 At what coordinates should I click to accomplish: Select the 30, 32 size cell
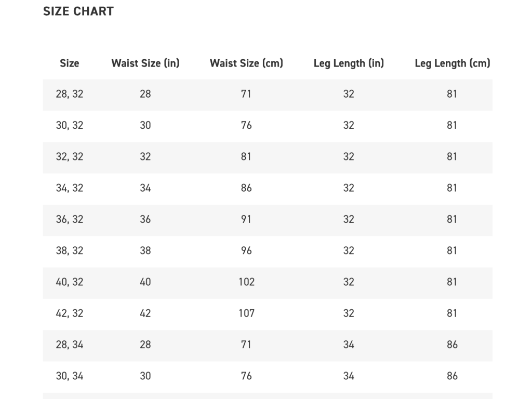(x=70, y=125)
